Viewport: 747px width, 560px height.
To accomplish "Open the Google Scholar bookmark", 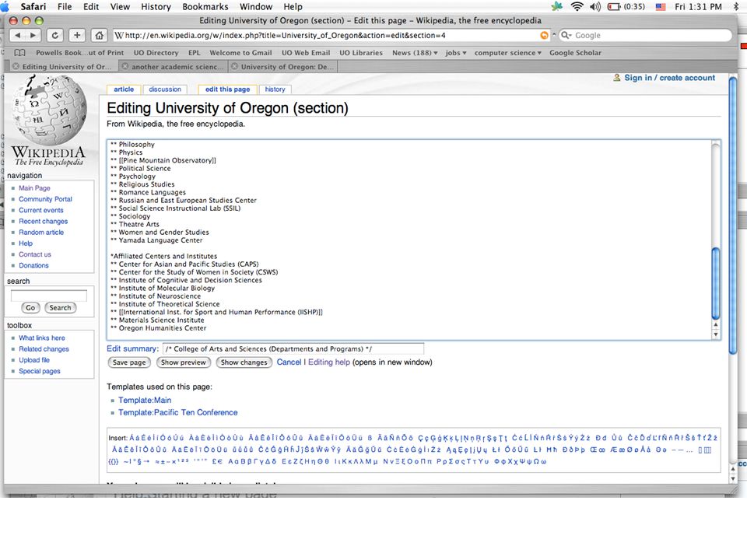I will pyautogui.click(x=575, y=53).
